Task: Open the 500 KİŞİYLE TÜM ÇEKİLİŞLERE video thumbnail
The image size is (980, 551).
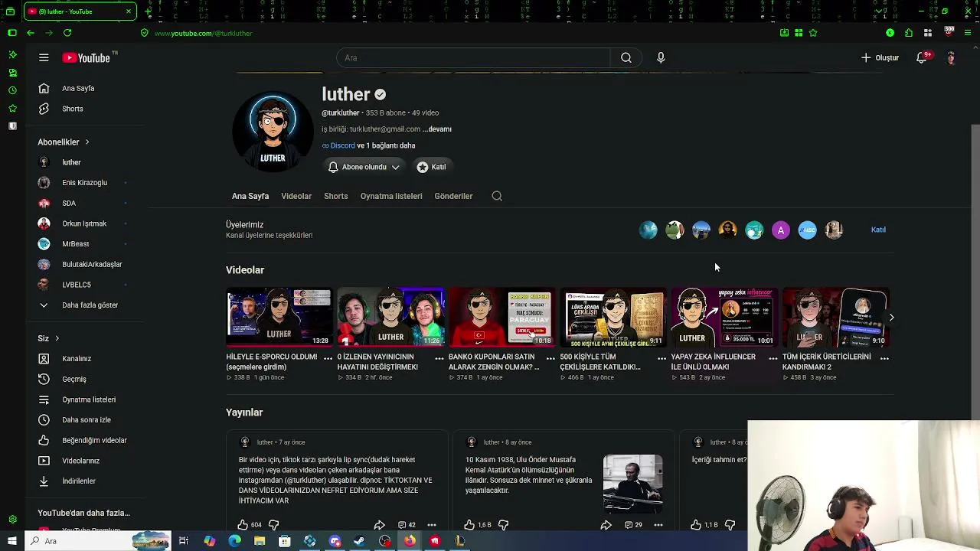Action: tap(613, 317)
